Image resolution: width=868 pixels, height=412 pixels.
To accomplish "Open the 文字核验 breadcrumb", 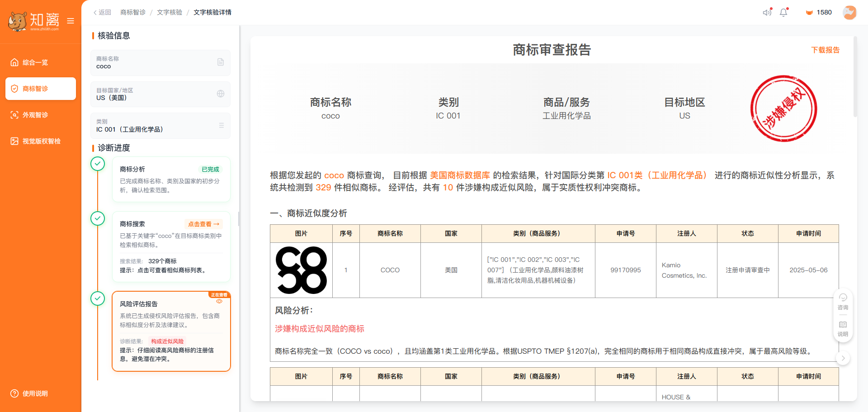I will point(170,12).
